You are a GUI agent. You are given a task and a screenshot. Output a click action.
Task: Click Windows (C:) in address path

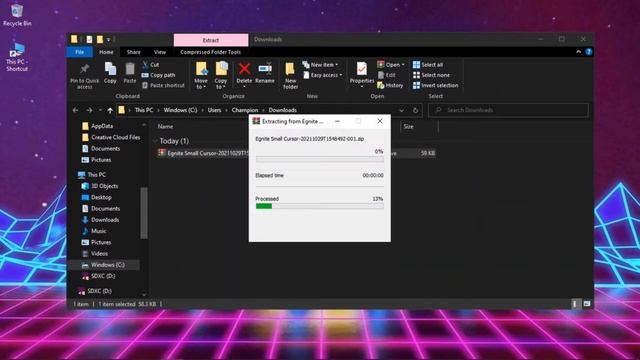click(180, 110)
